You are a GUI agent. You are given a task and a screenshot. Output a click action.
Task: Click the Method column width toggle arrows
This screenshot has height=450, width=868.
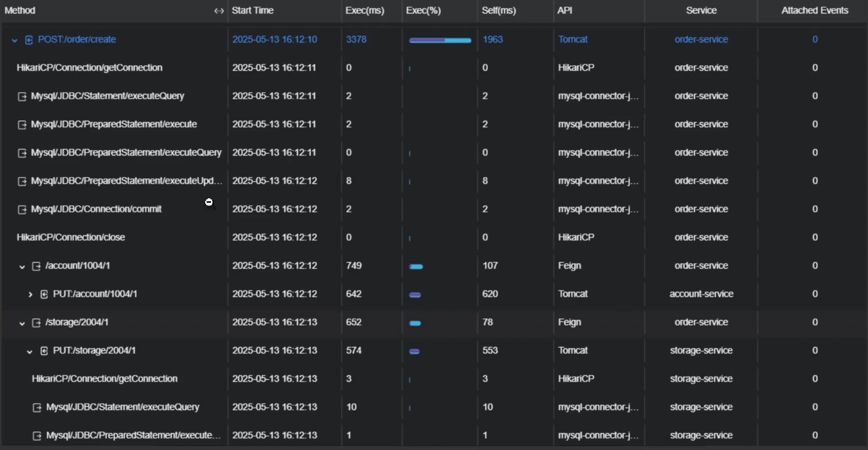219,11
